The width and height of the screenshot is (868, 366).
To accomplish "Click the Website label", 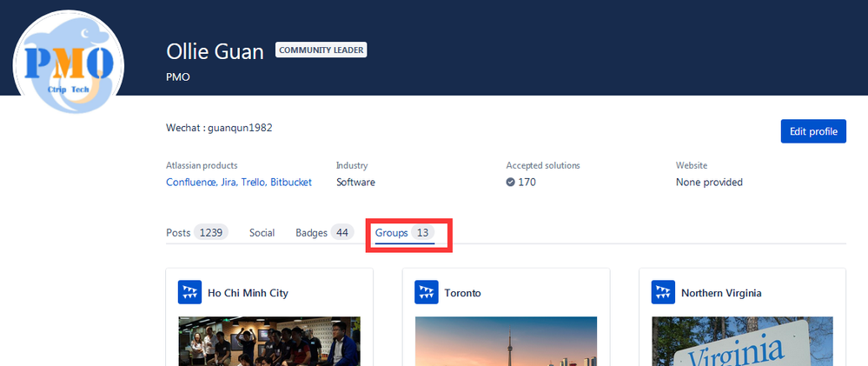I will (692, 165).
